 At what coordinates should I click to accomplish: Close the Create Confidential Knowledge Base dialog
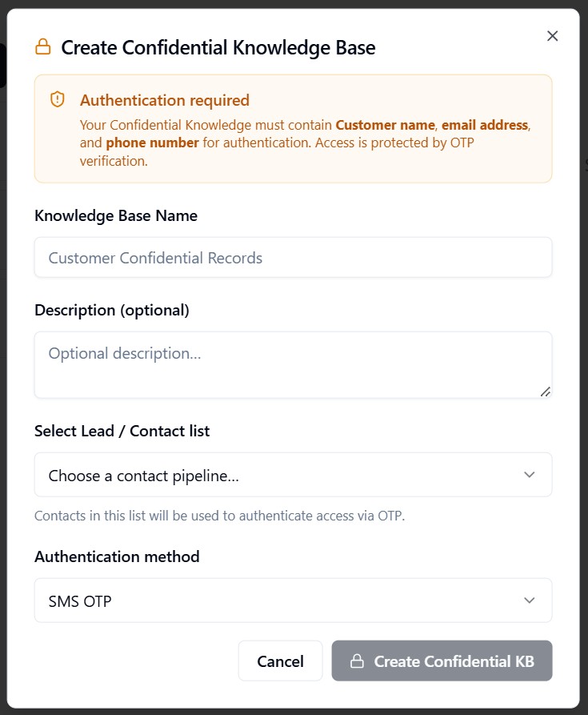[552, 36]
